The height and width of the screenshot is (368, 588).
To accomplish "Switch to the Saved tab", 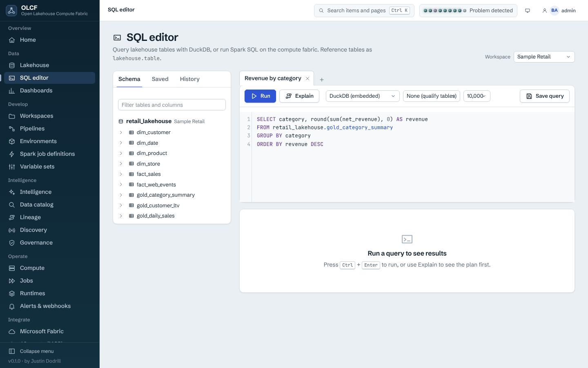I will coord(160,79).
